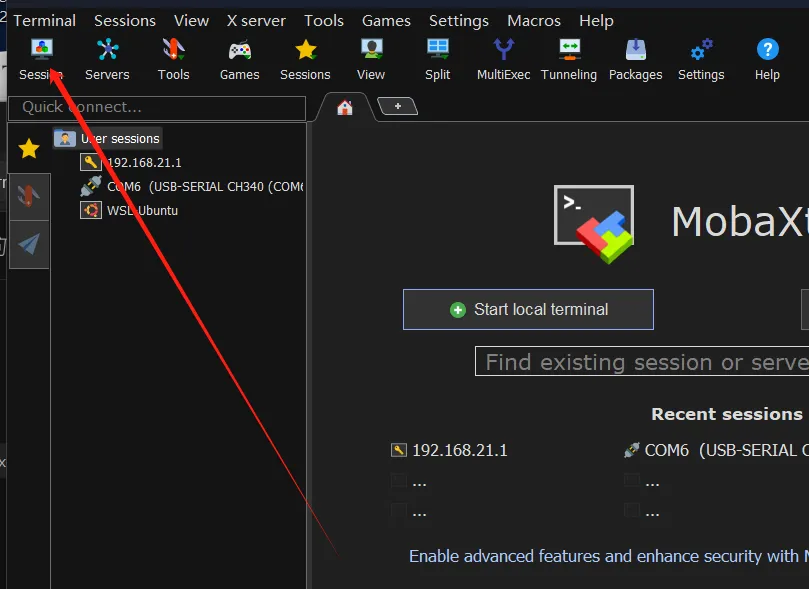Open the Help question mark icon
The width and height of the screenshot is (809, 589).
[767, 59]
